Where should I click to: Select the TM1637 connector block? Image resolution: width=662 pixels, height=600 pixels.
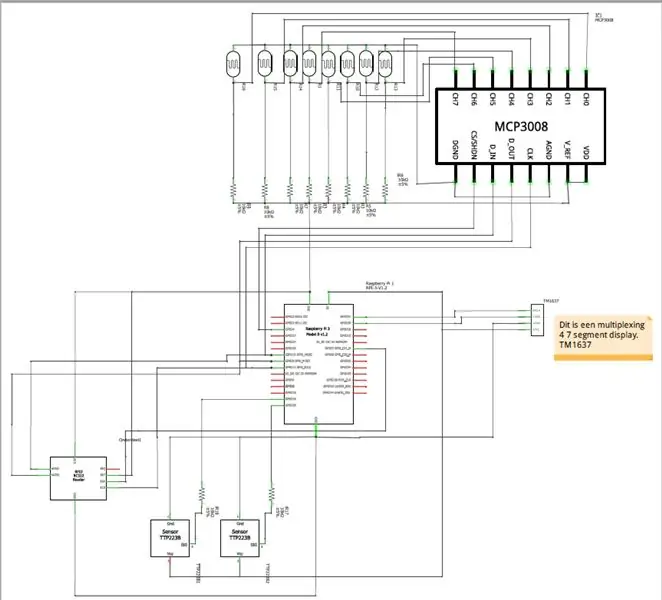click(538, 320)
